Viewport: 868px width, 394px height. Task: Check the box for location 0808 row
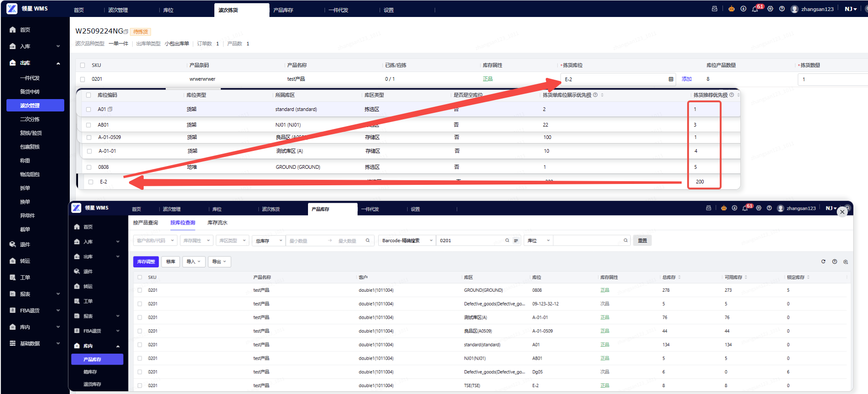pyautogui.click(x=89, y=167)
